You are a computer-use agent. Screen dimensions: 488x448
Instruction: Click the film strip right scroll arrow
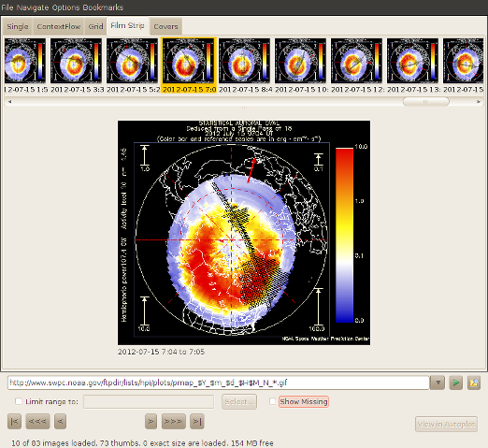(x=479, y=102)
